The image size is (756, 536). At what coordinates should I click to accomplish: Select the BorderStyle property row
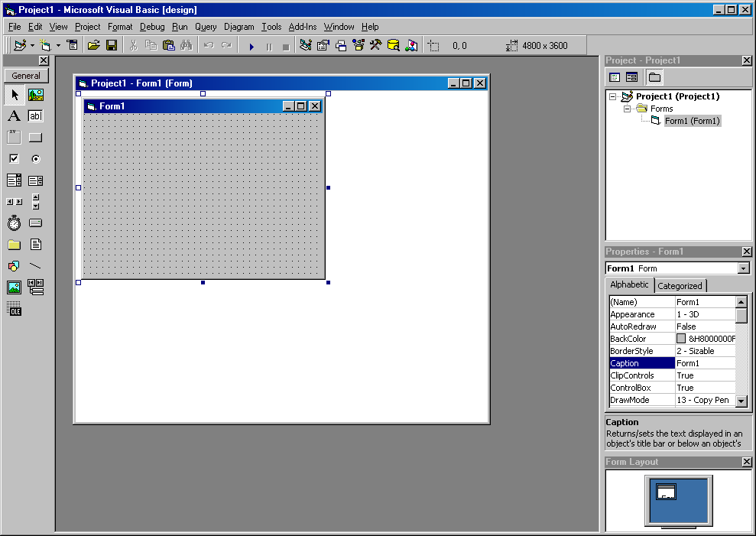[672, 351]
